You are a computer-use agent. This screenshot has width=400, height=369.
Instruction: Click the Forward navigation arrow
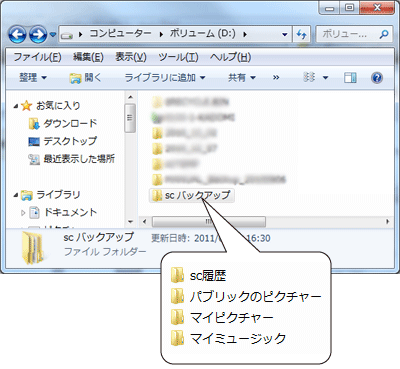click(38, 34)
